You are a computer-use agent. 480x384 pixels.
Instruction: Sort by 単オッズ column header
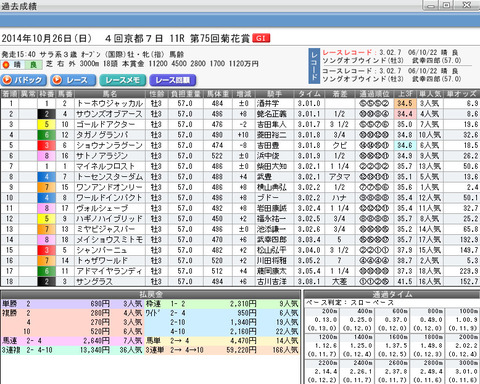(x=461, y=94)
